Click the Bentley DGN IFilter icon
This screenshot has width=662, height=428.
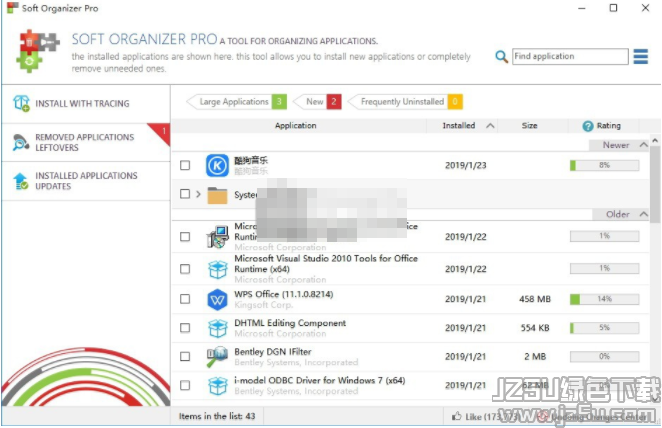pos(217,357)
